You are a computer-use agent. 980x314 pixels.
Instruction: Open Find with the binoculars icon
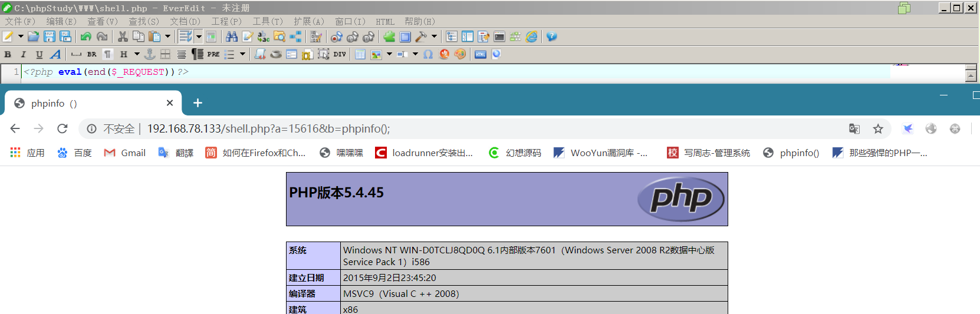232,37
